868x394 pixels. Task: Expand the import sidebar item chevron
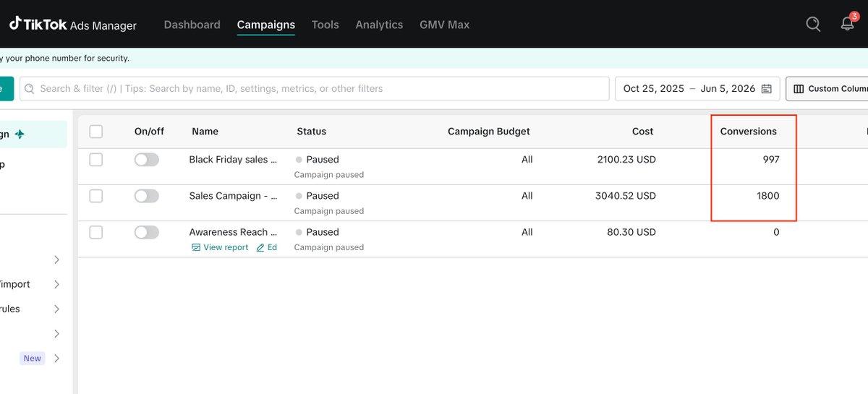(x=57, y=284)
